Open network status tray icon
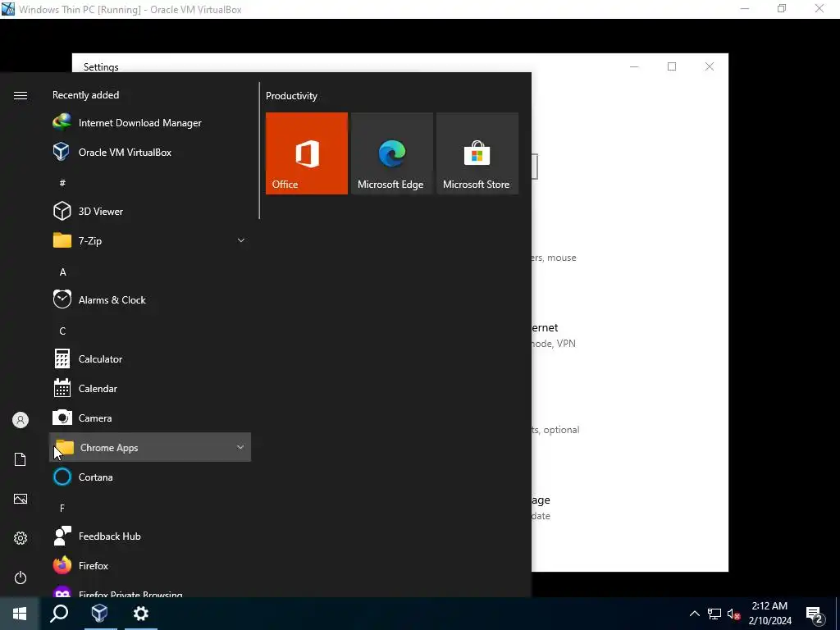The image size is (840, 630). click(x=714, y=614)
